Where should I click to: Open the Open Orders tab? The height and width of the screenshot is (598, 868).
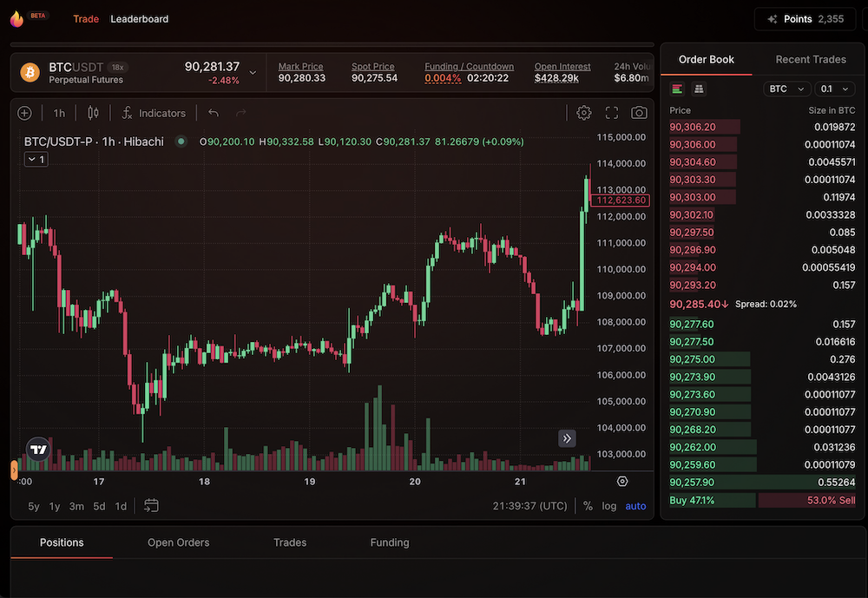[178, 542]
